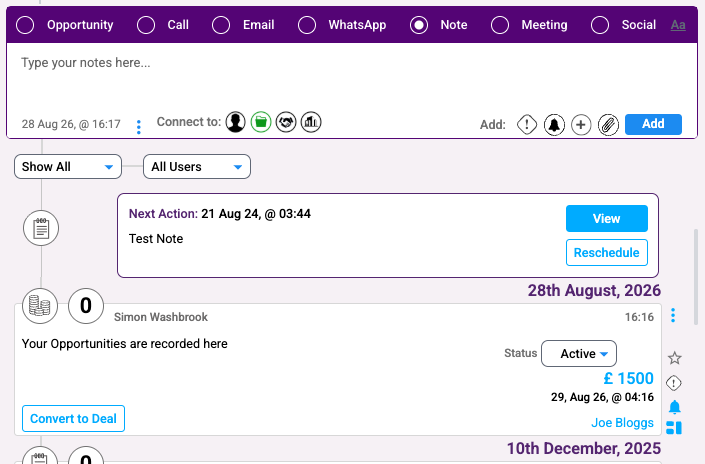Click the blue Add button

[x=653, y=124]
